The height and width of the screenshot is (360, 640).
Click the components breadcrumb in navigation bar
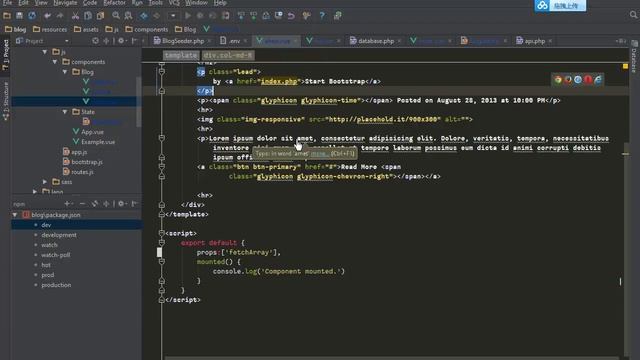coord(147,29)
